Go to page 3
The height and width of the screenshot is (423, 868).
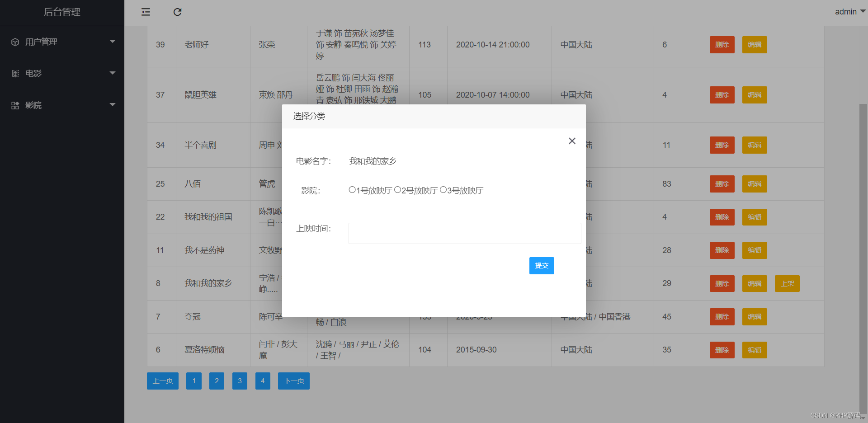click(x=240, y=381)
